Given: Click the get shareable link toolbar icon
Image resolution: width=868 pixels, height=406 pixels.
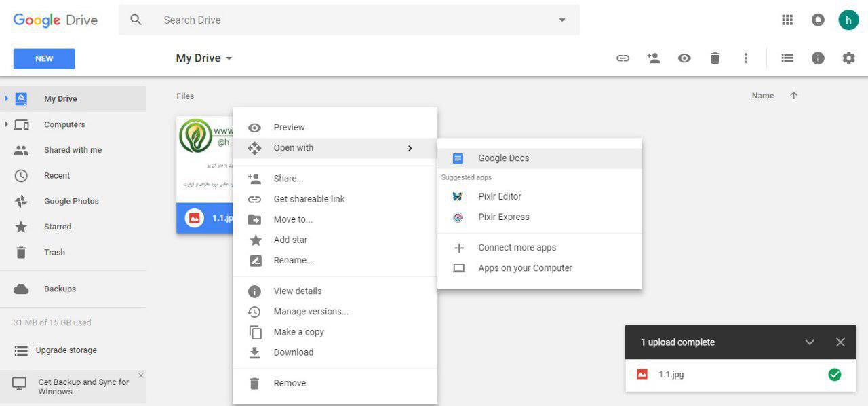Looking at the screenshot, I should [623, 58].
